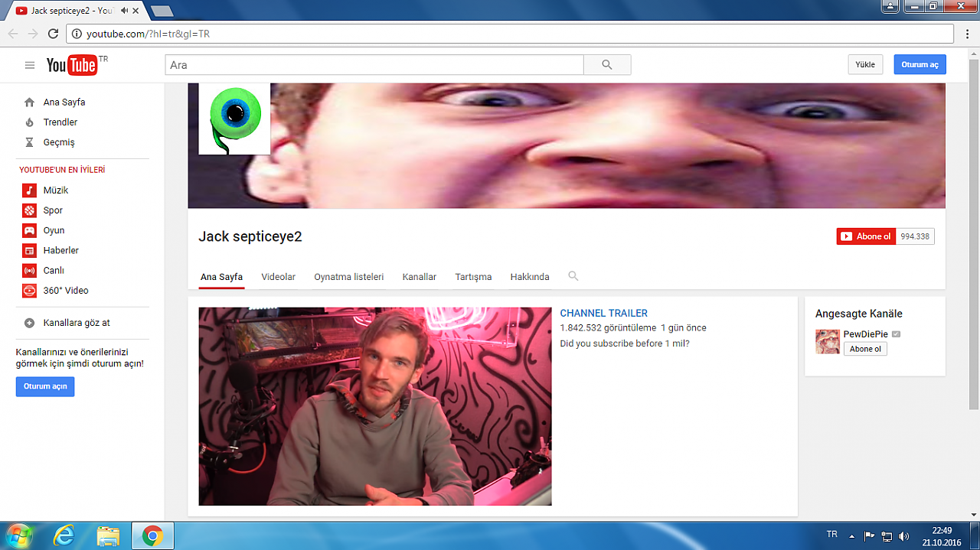The image size is (980, 550).
Task: Click the Action Center flag icon
Action: pos(869,536)
